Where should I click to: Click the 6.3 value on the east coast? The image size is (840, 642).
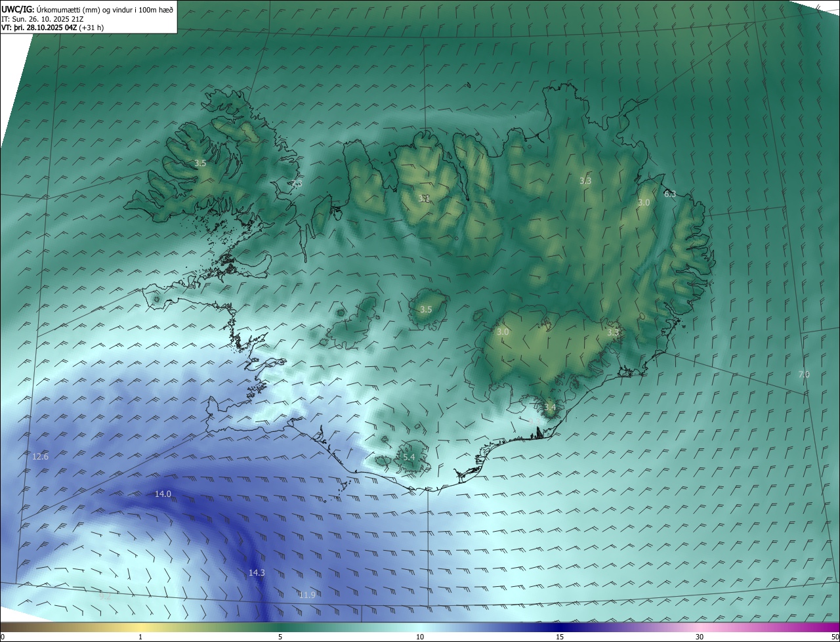click(670, 194)
